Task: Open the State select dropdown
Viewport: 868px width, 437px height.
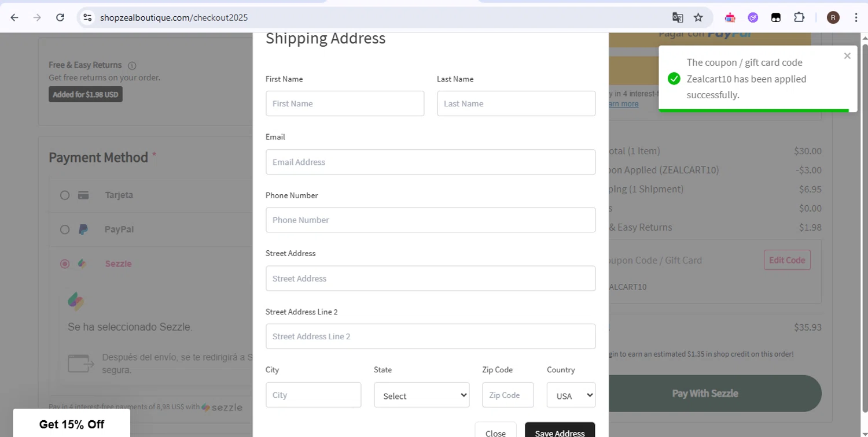Action: (422, 395)
